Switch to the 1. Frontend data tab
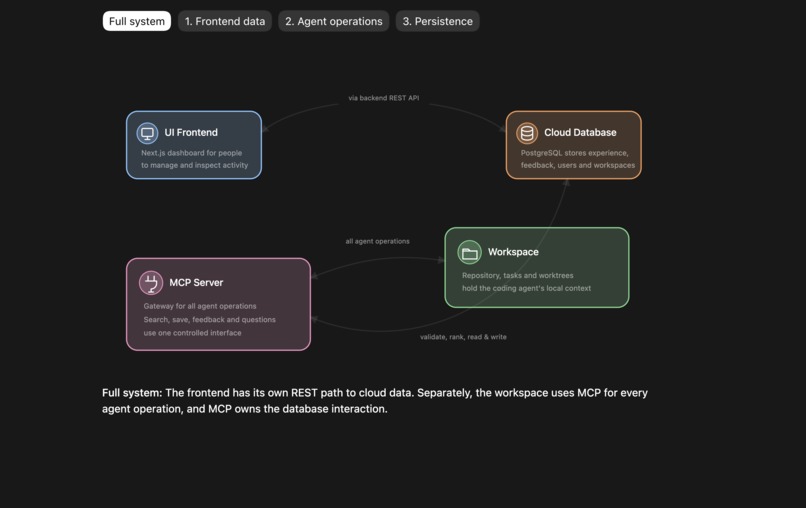The image size is (806, 508). (x=225, y=21)
